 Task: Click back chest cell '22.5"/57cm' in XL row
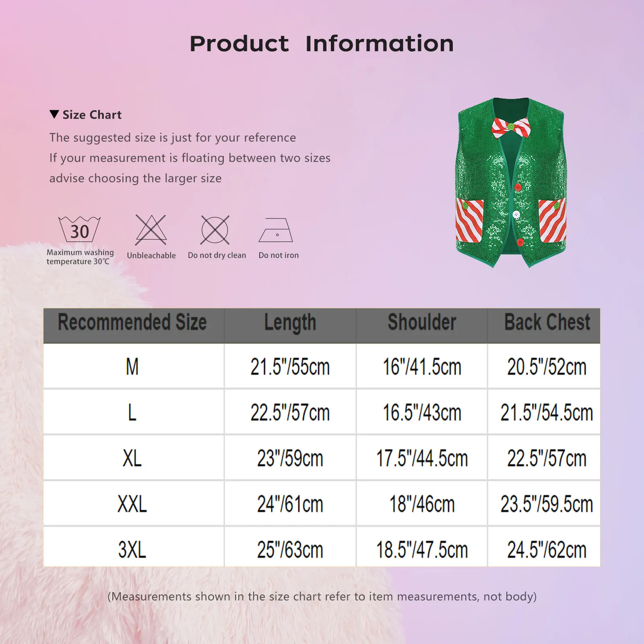pos(544,458)
